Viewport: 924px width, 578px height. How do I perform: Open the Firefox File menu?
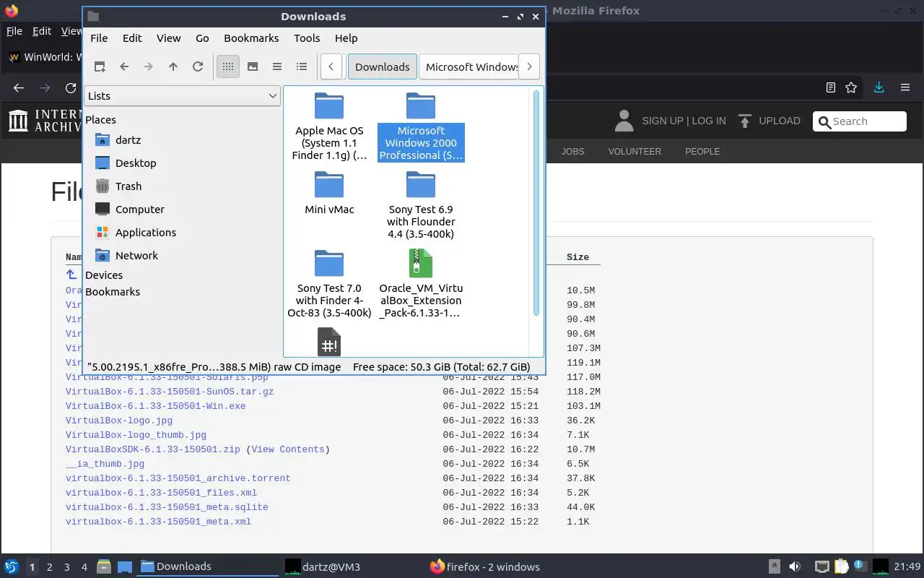pos(14,31)
